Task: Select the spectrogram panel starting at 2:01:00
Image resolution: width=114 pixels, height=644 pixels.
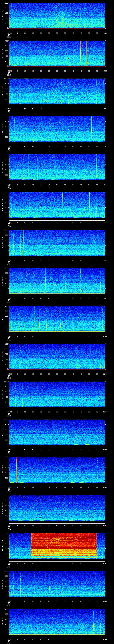Action: point(57,16)
